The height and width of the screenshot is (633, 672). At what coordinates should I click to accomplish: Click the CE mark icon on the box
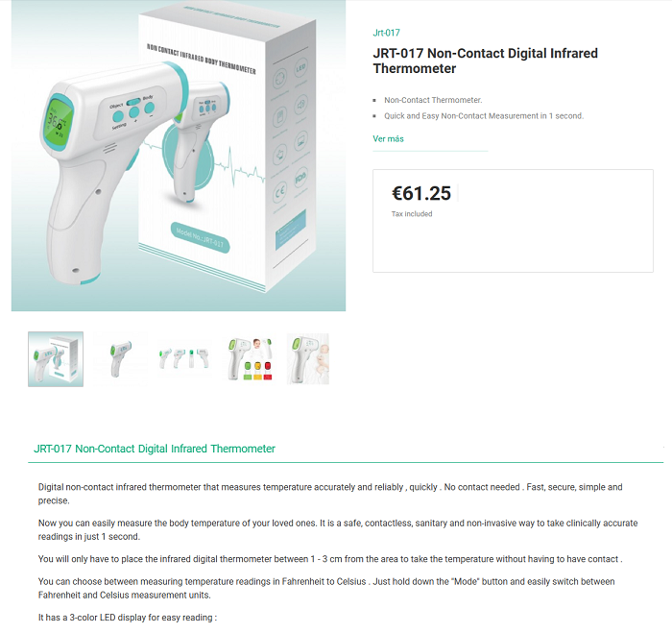[280, 192]
